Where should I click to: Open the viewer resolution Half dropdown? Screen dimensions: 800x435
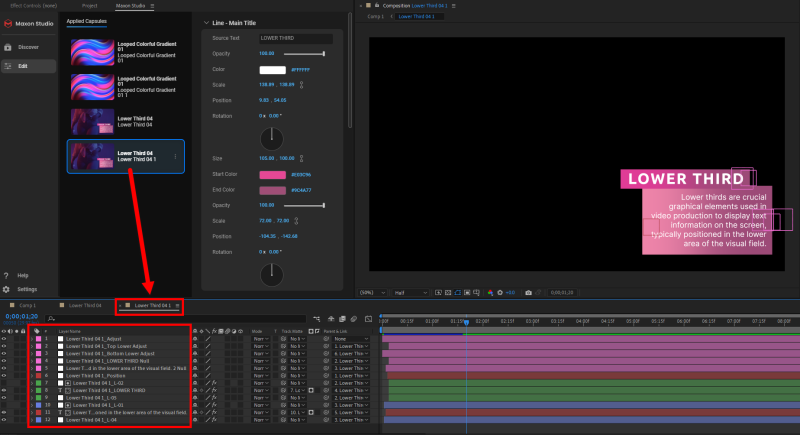404,292
